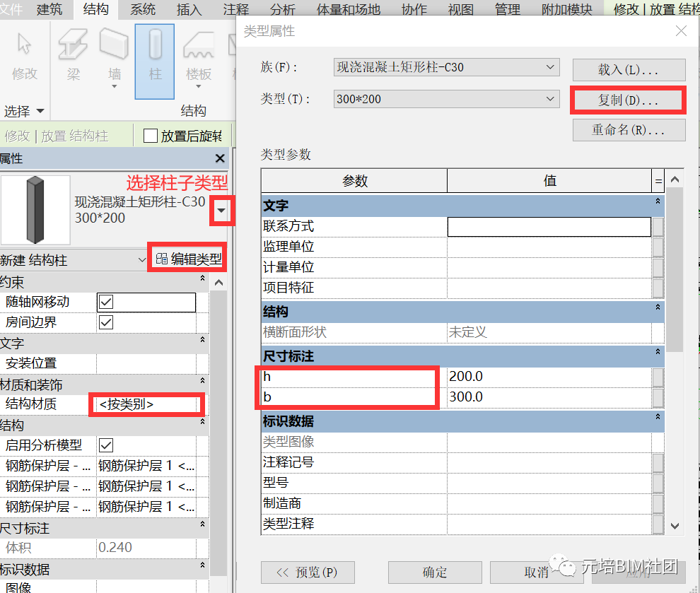Click the 确定 confirm button
The width and height of the screenshot is (700, 593).
coord(434,572)
